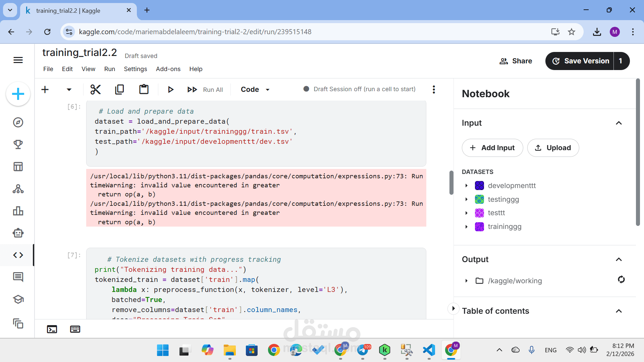Run the current cell with the play icon
Image resolution: width=644 pixels, height=362 pixels.
coord(170,89)
